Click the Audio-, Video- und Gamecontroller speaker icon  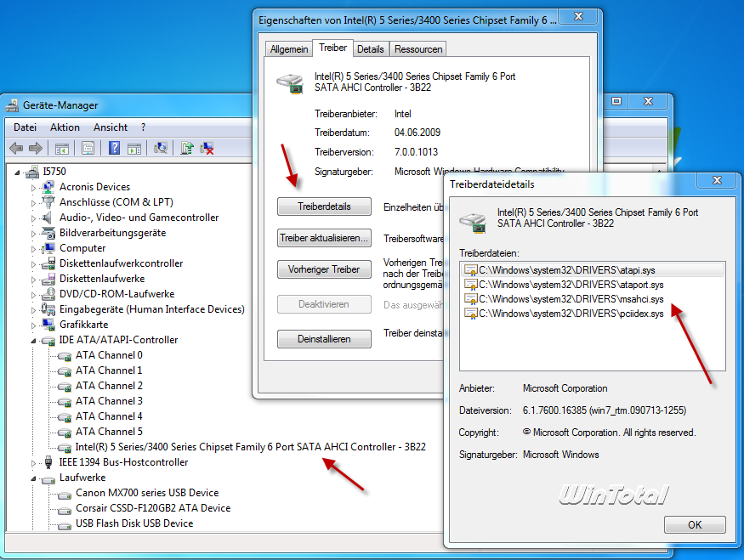pos(47,218)
